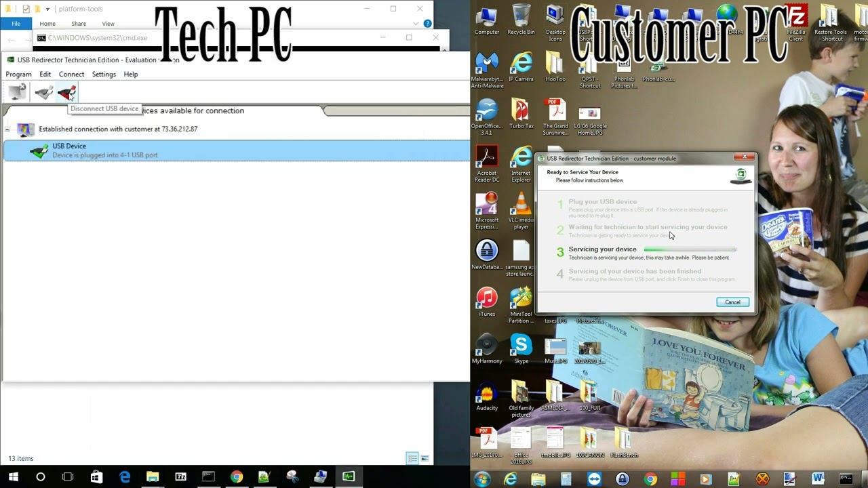Screen dimensions: 868x488
Task: Select Established connection with customer at 73.36.212.87
Action: click(118, 129)
